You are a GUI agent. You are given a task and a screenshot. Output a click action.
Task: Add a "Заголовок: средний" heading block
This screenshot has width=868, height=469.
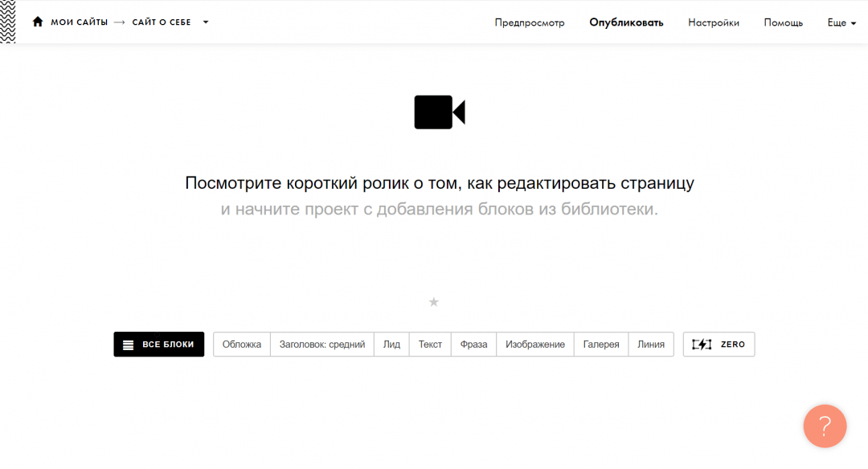click(x=322, y=345)
